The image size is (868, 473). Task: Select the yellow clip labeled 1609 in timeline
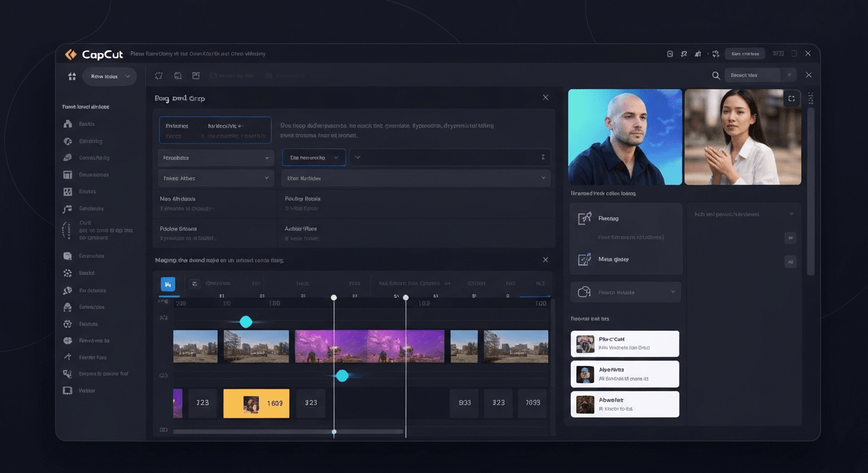pos(256,403)
